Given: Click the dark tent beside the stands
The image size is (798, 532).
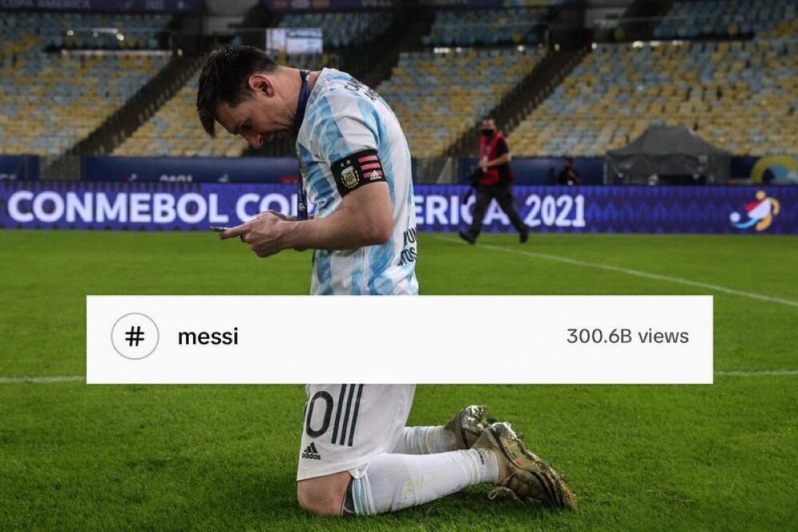Looking at the screenshot, I should click(x=667, y=155).
